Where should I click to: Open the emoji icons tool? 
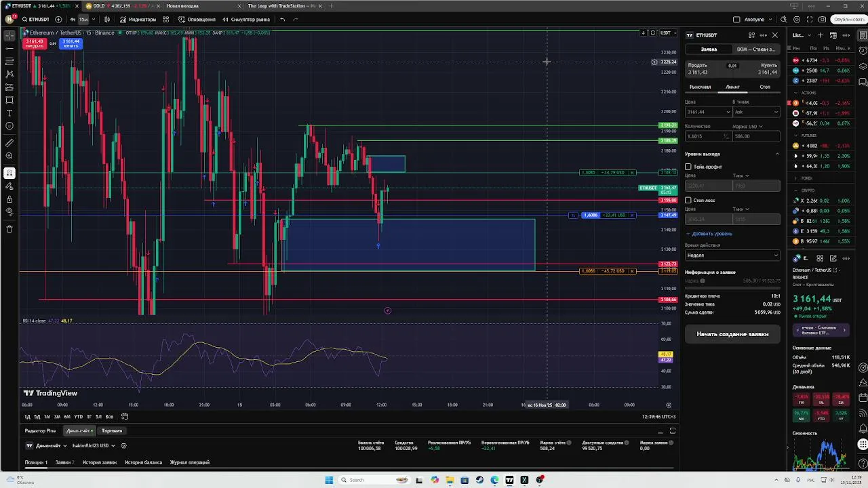point(9,126)
